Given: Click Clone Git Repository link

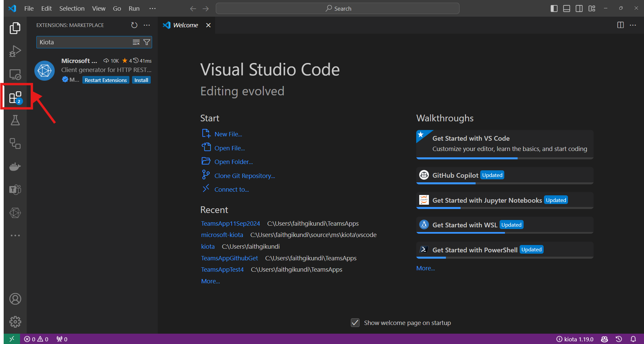Looking at the screenshot, I should [x=244, y=176].
